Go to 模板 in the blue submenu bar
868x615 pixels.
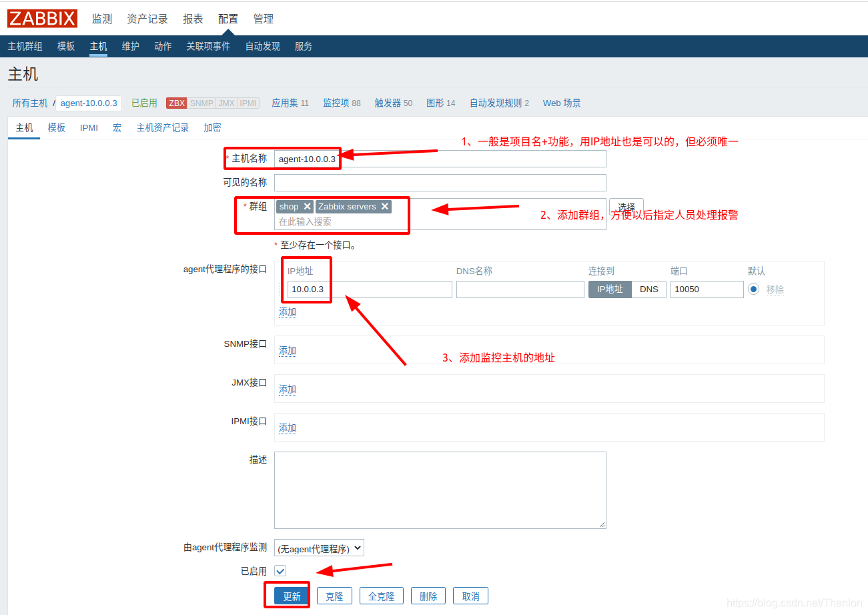click(66, 46)
